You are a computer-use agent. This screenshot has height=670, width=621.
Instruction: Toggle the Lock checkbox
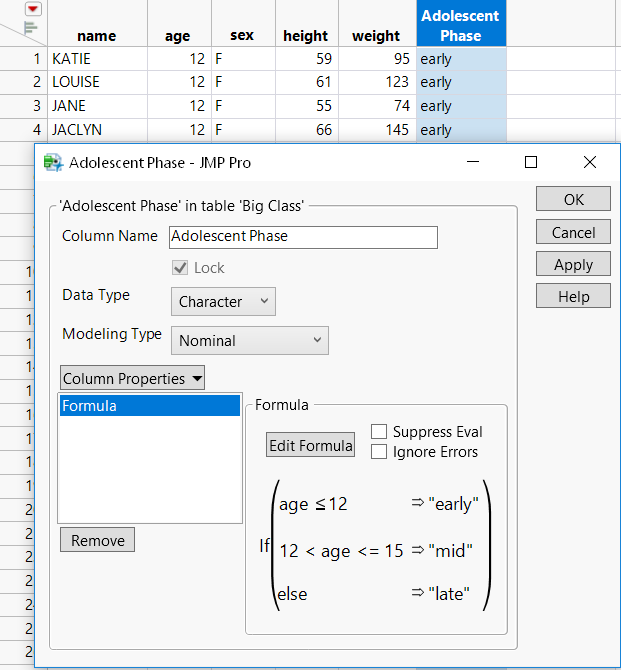click(180, 268)
